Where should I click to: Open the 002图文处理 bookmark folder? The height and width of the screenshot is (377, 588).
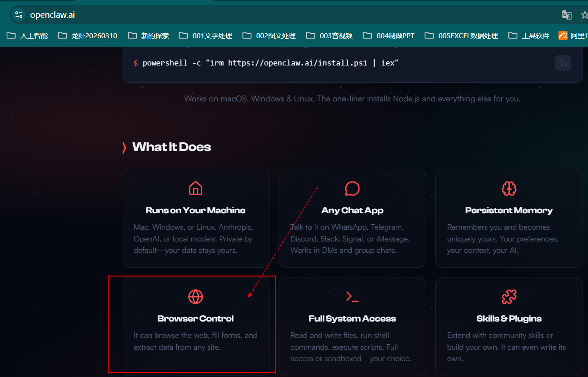(269, 35)
